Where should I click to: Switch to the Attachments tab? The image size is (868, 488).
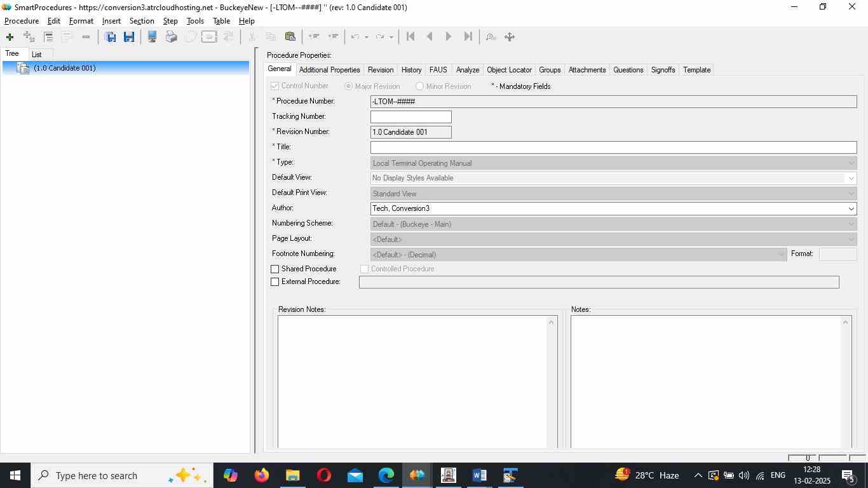coord(587,70)
